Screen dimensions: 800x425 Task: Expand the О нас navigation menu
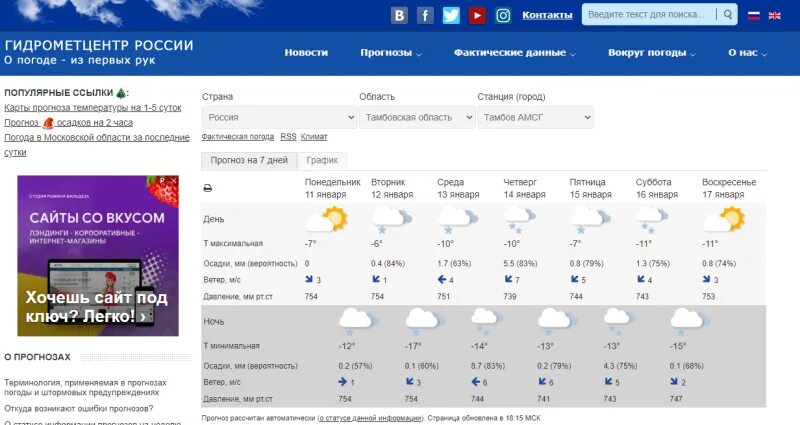747,53
